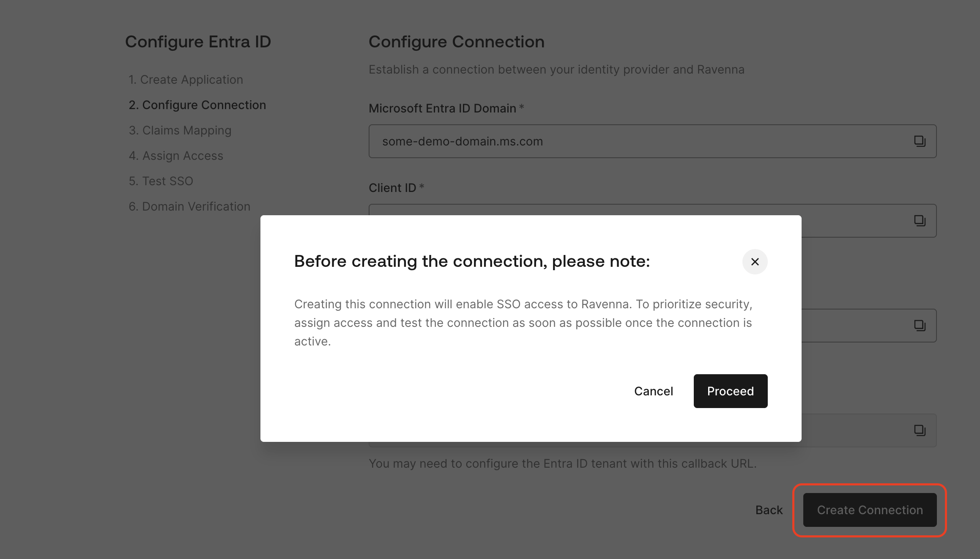The height and width of the screenshot is (559, 980).
Task: Click the Client ID field's copy icon
Action: click(920, 220)
